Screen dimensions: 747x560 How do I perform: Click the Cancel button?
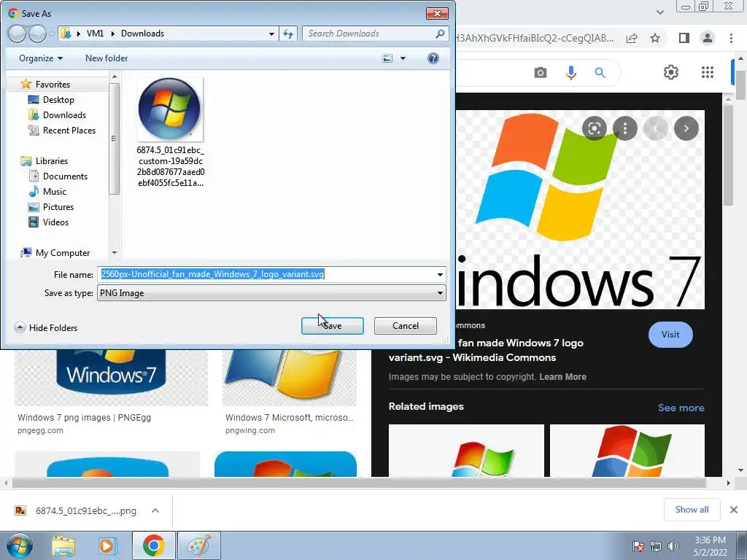pyautogui.click(x=406, y=326)
